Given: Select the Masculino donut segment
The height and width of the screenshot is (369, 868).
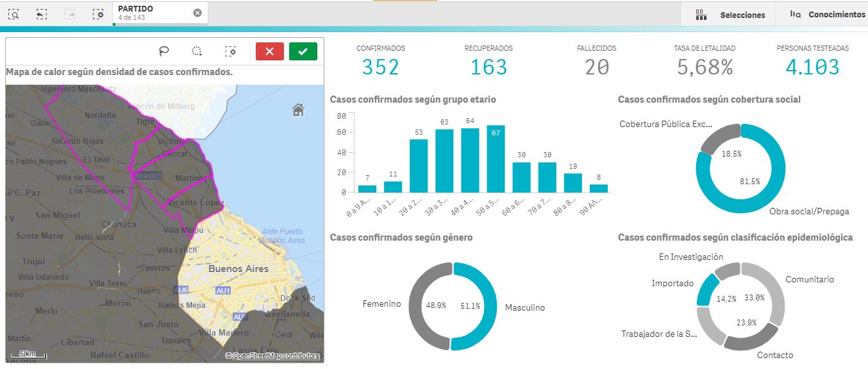Looking at the screenshot, I should [x=486, y=307].
